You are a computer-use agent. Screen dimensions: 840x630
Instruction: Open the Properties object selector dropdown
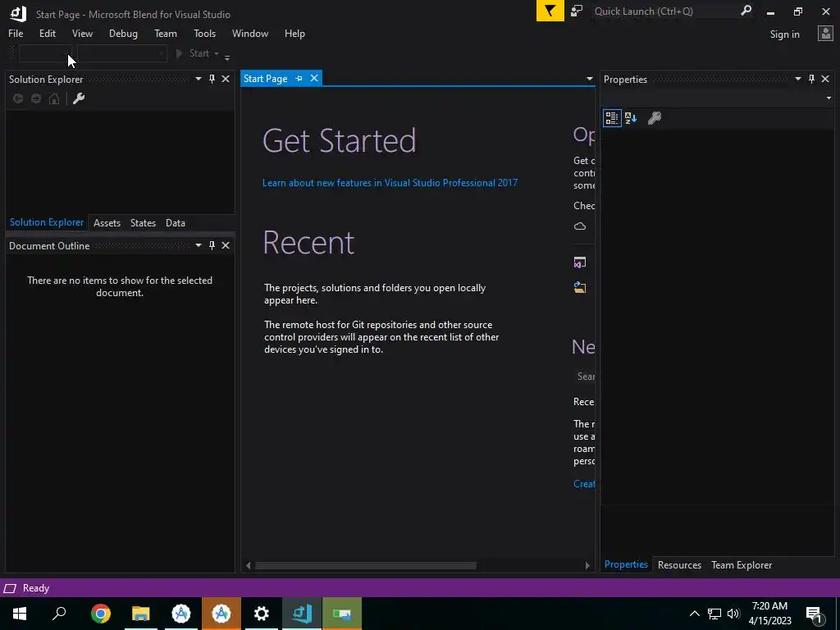coord(829,98)
